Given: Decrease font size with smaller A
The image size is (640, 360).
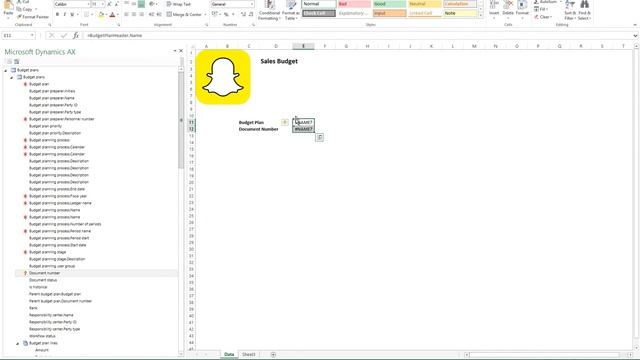Looking at the screenshot, I should (x=117, y=4).
